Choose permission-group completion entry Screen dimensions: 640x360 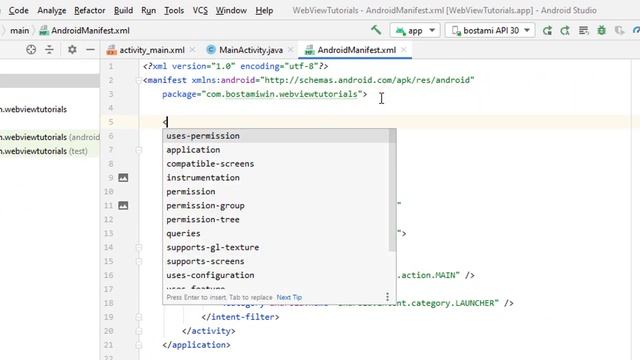pos(276,205)
